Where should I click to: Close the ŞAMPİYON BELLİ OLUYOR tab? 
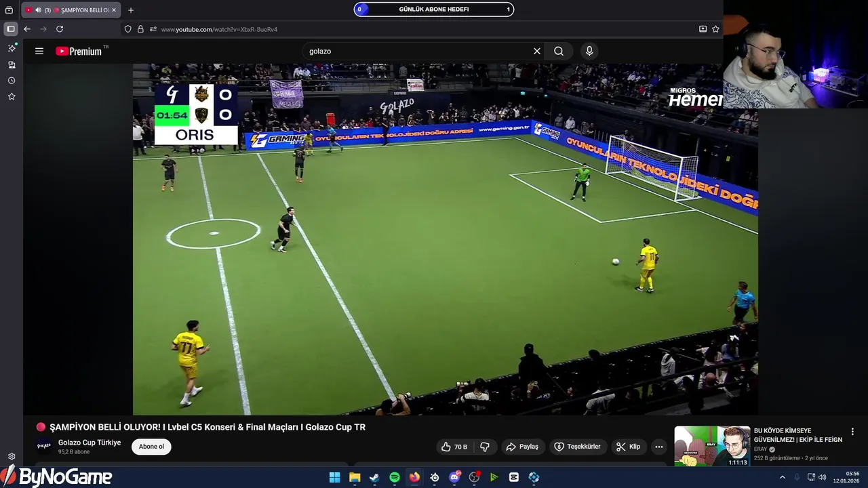(x=114, y=10)
